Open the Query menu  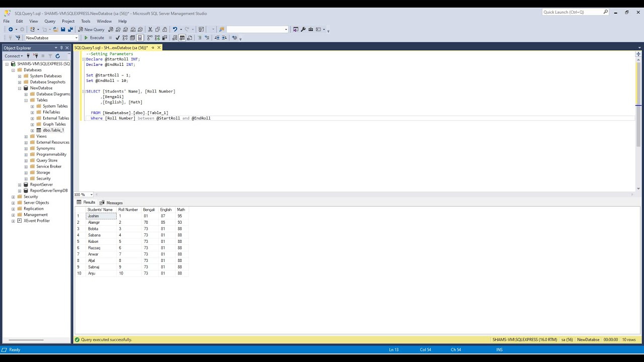50,21
